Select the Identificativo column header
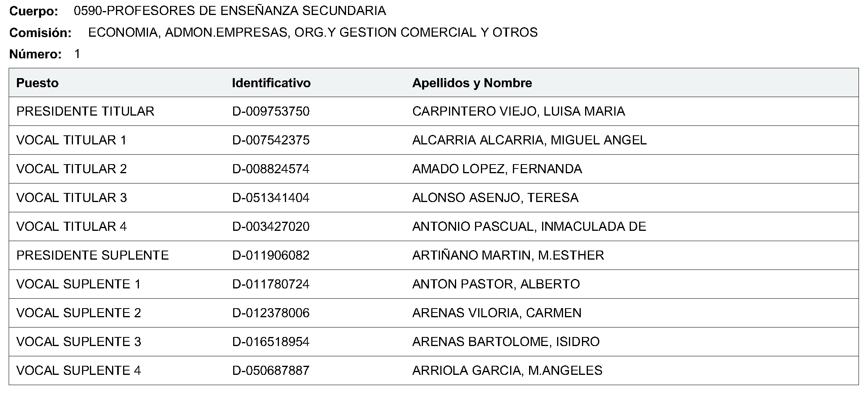Image resolution: width=868 pixels, height=393 pixels. (x=271, y=83)
